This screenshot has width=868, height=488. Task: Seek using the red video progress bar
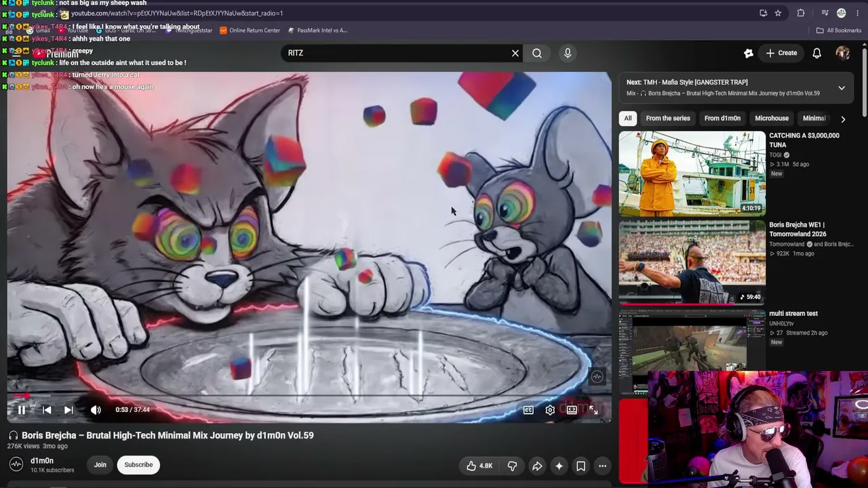(x=309, y=395)
